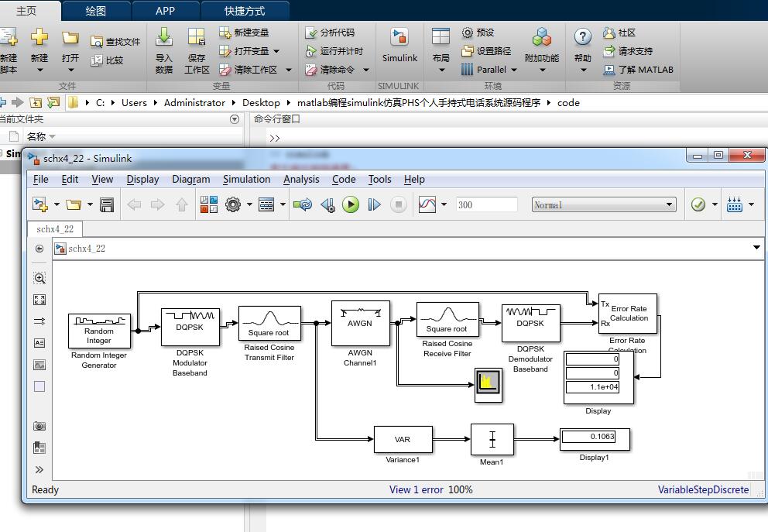Select the Error Rate Calculation block

click(628, 314)
